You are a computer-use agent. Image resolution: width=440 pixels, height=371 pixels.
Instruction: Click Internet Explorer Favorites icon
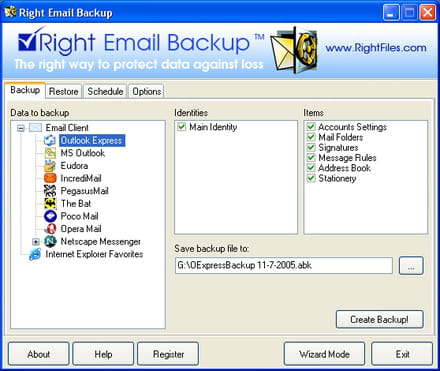35,254
